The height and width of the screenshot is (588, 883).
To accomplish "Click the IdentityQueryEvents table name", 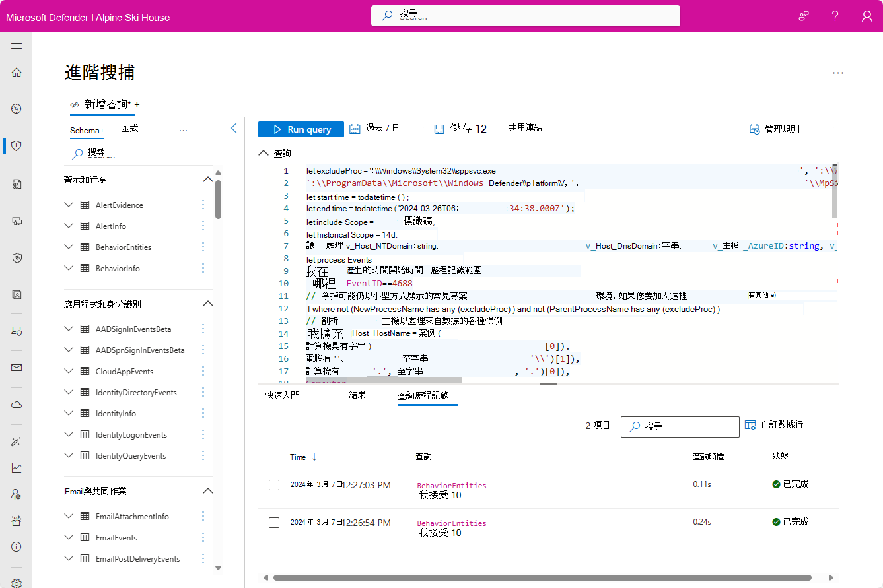I will pos(131,456).
